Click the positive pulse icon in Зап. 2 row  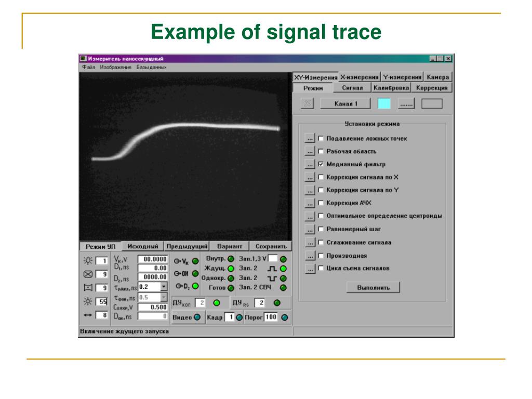[x=272, y=269]
